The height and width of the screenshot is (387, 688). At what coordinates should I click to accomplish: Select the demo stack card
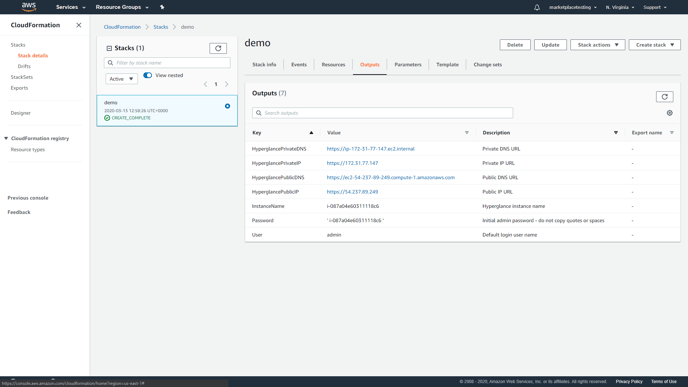point(167,111)
